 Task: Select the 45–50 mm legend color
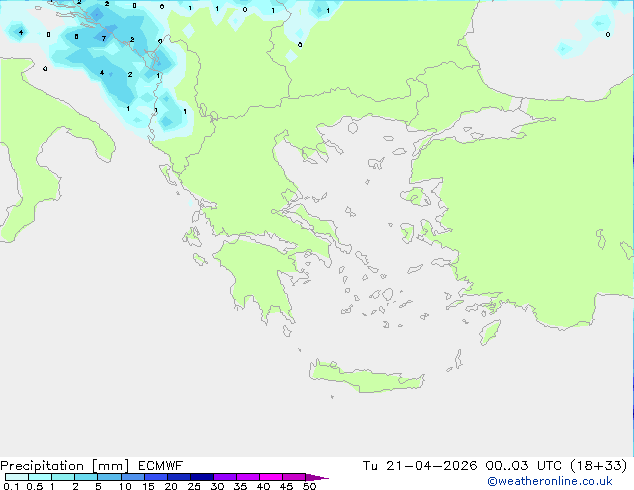point(294,477)
